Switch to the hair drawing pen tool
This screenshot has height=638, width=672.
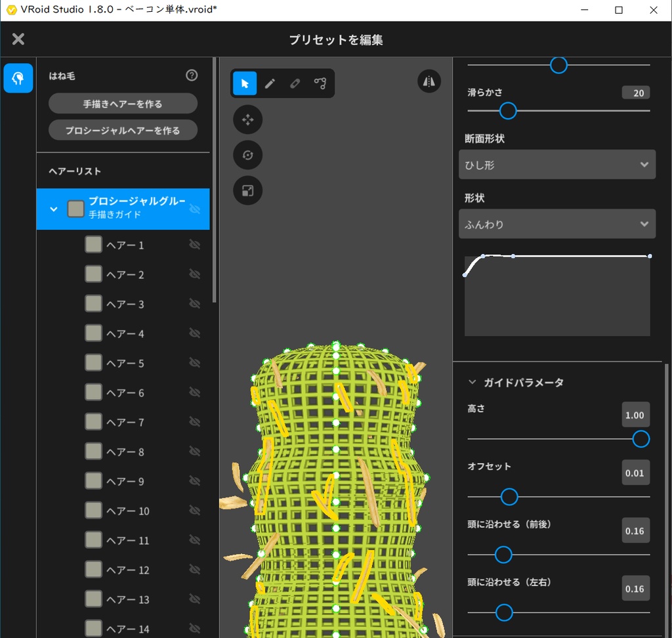click(x=269, y=83)
